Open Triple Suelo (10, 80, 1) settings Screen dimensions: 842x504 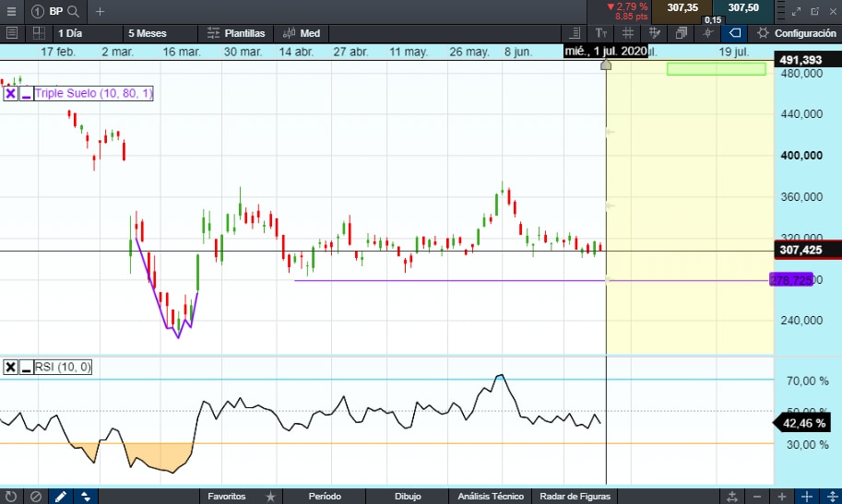(94, 93)
